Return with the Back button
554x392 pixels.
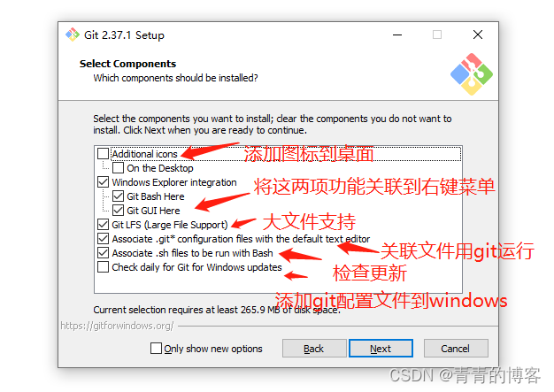314,349
